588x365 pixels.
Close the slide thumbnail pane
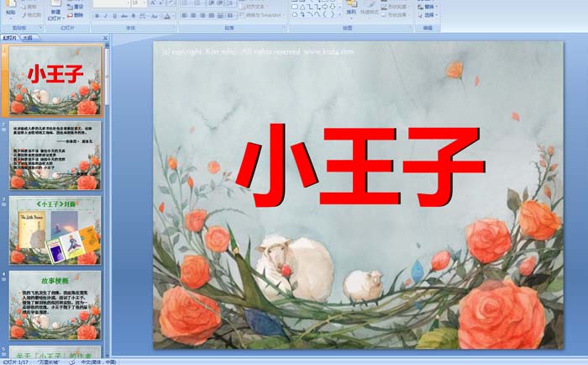[x=106, y=38]
